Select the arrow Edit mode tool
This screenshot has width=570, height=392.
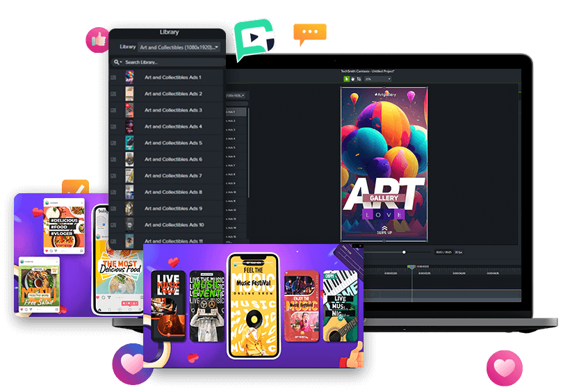347,79
